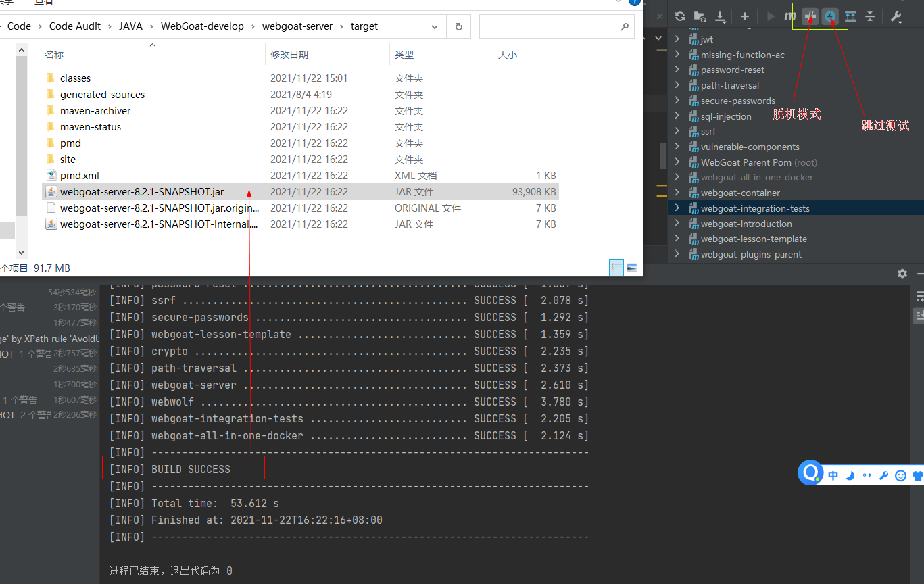Toggle Maven offline mode
The width and height of the screenshot is (924, 584).
click(x=810, y=16)
